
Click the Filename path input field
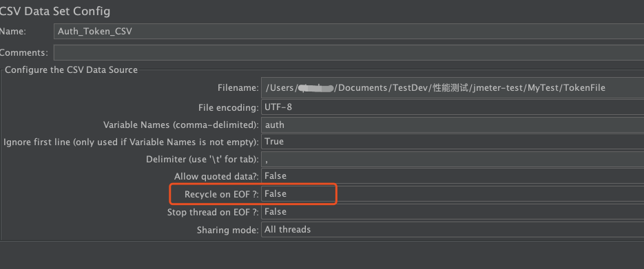(x=453, y=88)
